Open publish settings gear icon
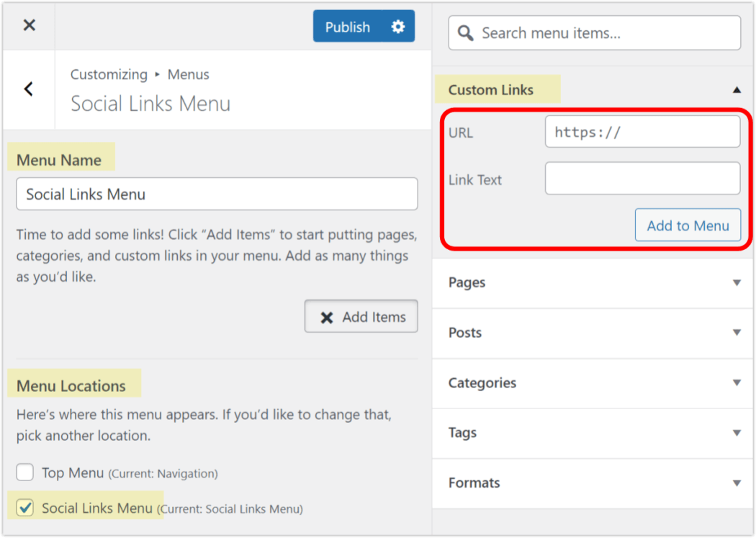The image size is (756, 538). click(x=398, y=27)
